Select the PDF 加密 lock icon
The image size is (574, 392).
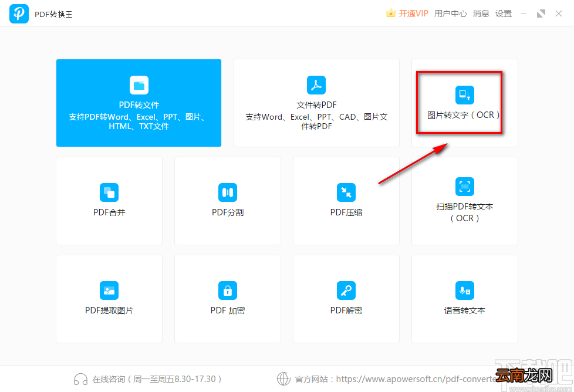(x=228, y=290)
